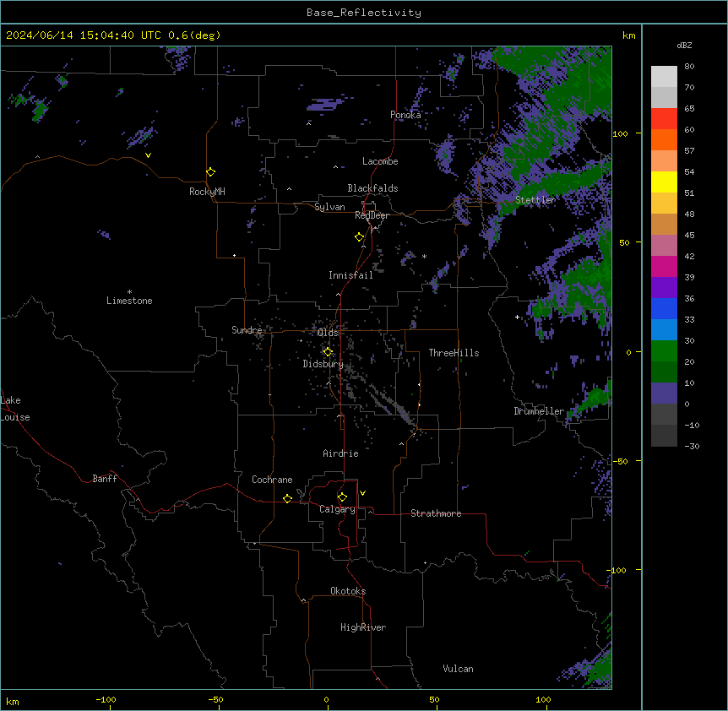The image size is (728, 711).
Task: Click the km unit label at bottom left
Action: click(x=13, y=701)
